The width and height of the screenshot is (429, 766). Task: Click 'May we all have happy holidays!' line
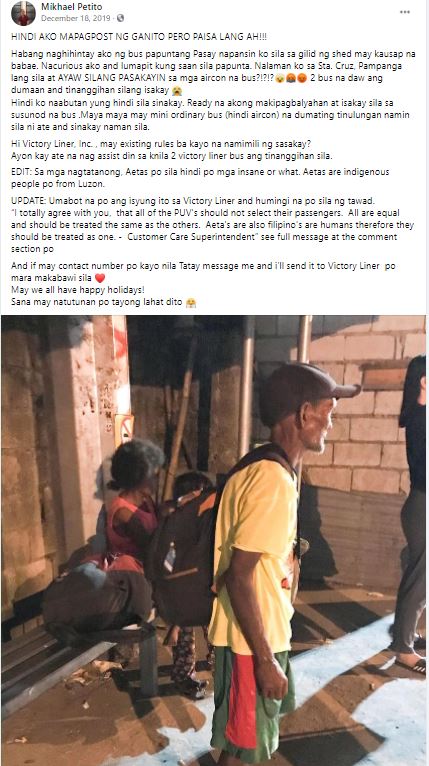pyautogui.click(x=78, y=290)
